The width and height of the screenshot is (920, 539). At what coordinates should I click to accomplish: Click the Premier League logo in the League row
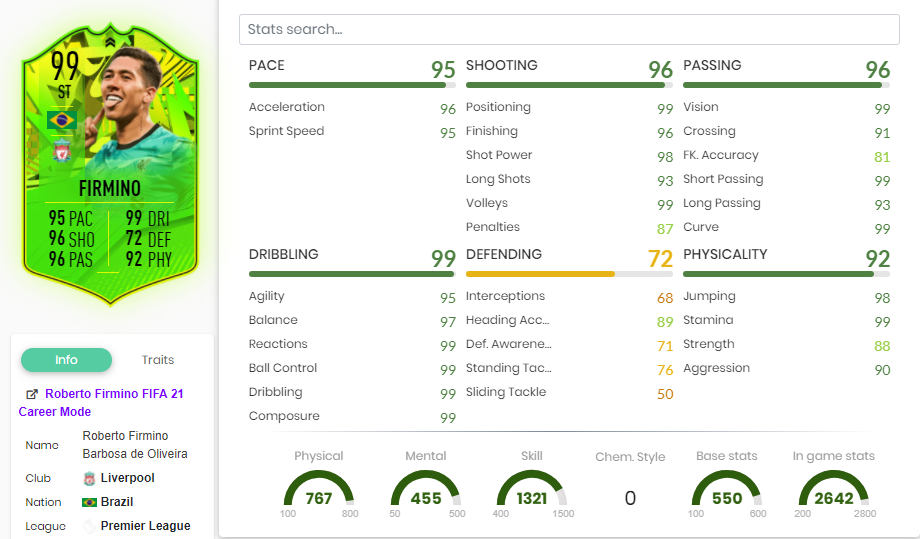[x=90, y=527]
